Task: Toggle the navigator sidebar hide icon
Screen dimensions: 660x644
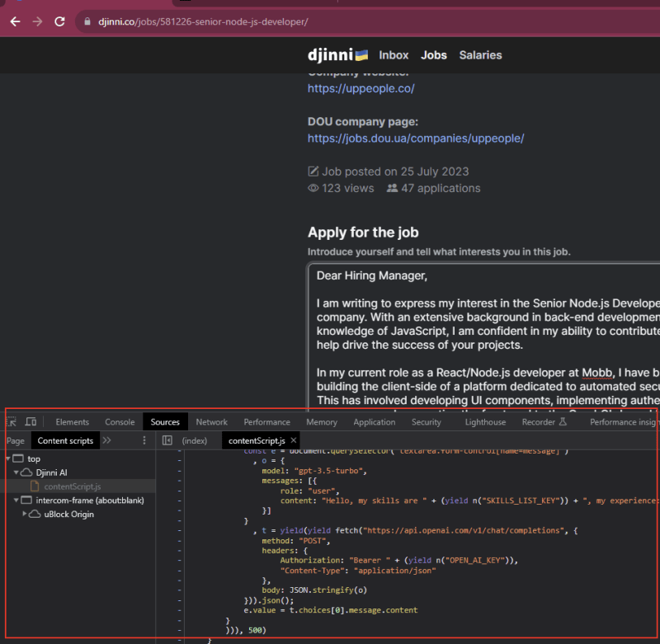Action: (x=167, y=440)
